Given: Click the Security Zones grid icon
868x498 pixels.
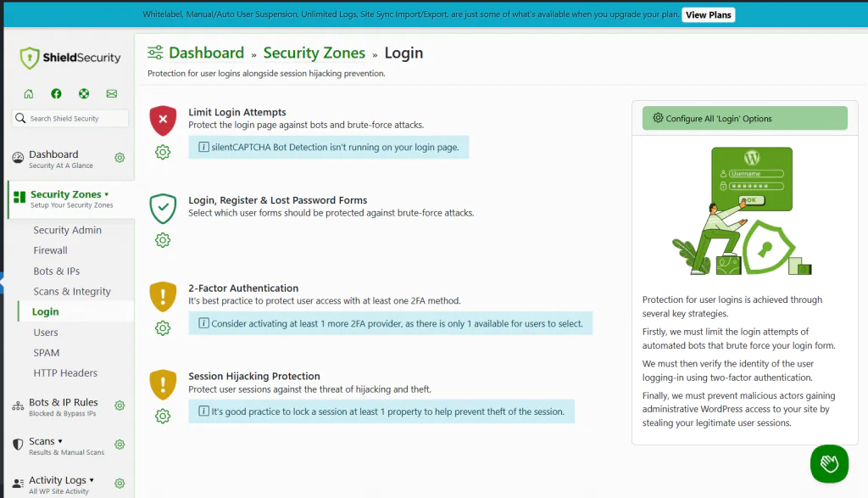Looking at the screenshot, I should (19, 197).
